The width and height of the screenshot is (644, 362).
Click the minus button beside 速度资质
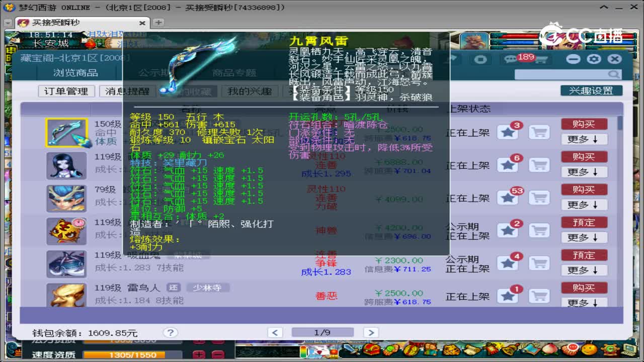click(217, 355)
